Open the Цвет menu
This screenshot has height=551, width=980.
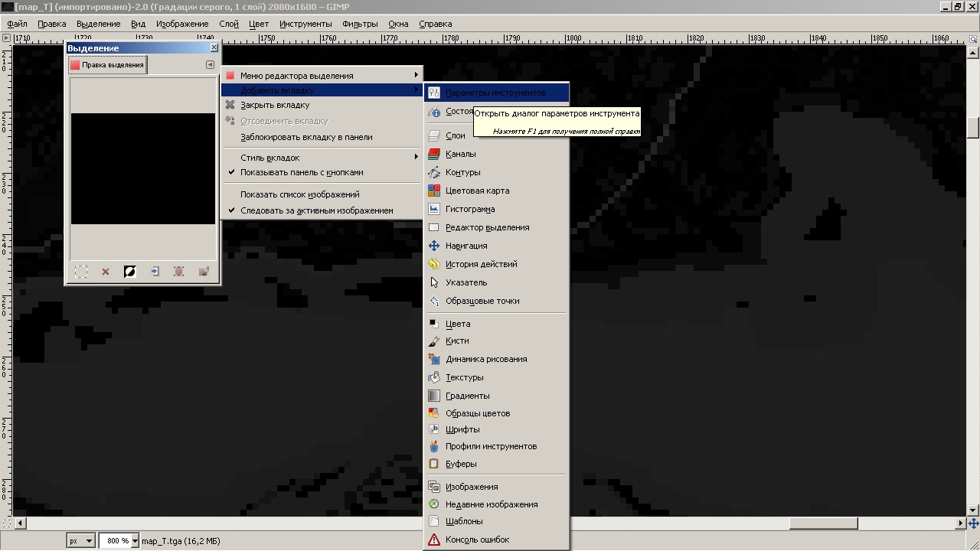259,24
